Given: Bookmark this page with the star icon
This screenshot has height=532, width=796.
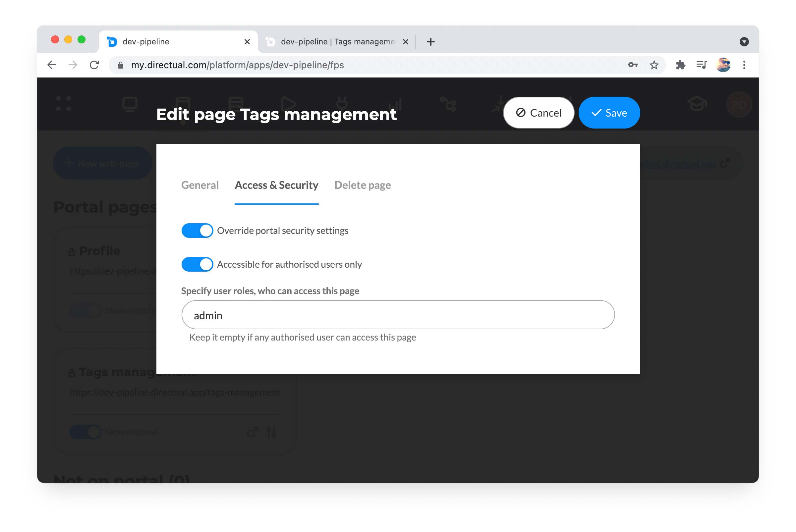Looking at the screenshot, I should (654, 65).
